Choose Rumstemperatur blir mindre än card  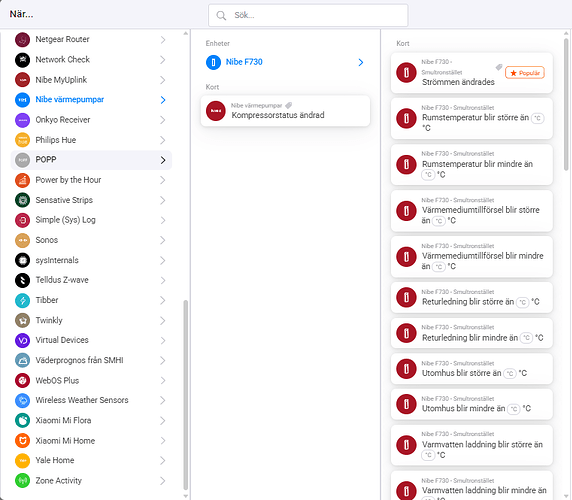(472, 164)
